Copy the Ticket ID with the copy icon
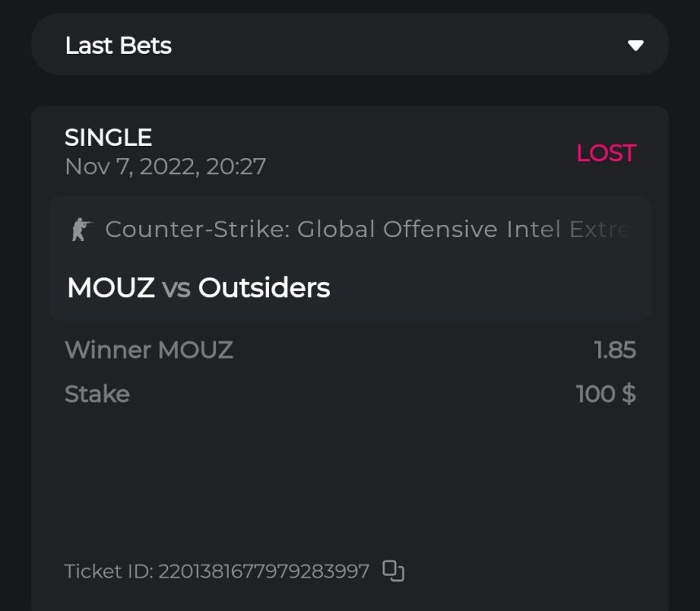The image size is (700, 611). pyautogui.click(x=394, y=571)
